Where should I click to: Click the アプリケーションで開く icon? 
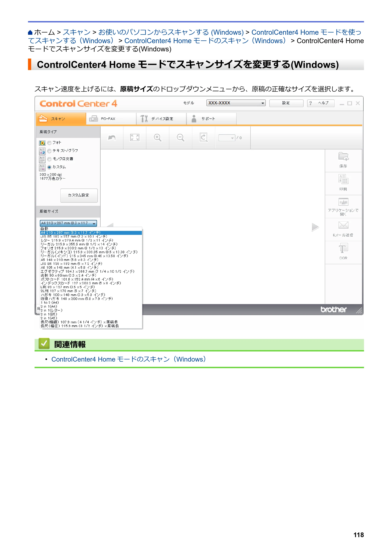click(x=343, y=202)
